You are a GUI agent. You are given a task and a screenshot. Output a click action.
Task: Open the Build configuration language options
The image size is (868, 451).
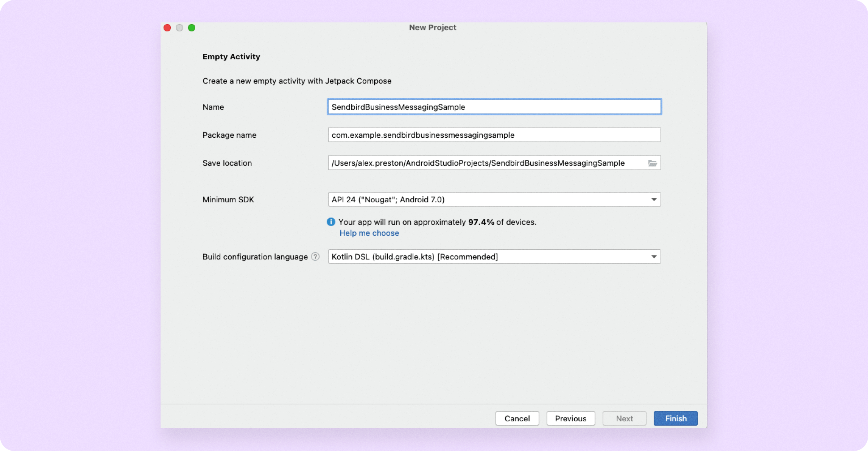click(x=494, y=257)
